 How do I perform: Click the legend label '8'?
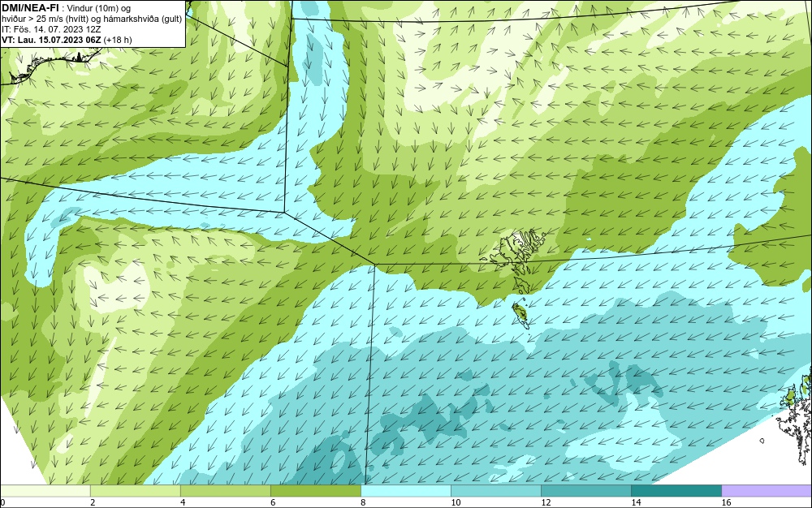(x=364, y=502)
